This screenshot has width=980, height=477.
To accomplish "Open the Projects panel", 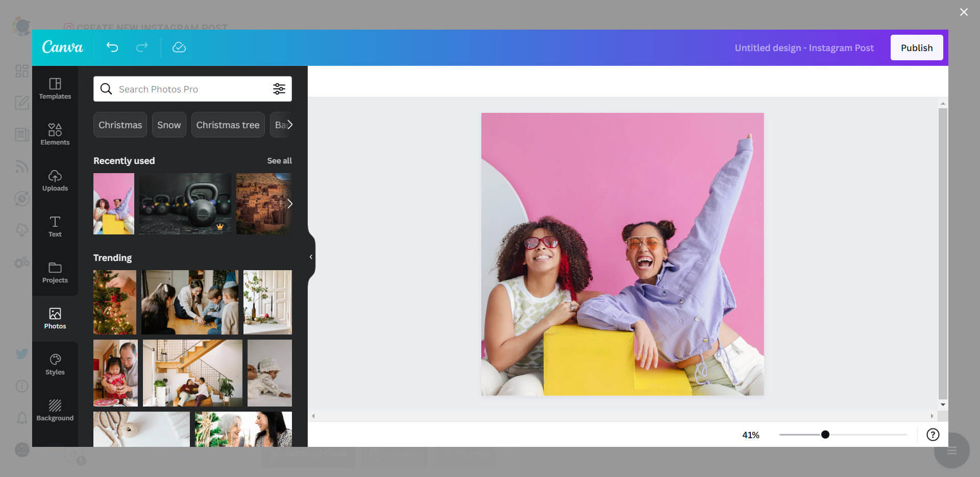I will (x=55, y=273).
